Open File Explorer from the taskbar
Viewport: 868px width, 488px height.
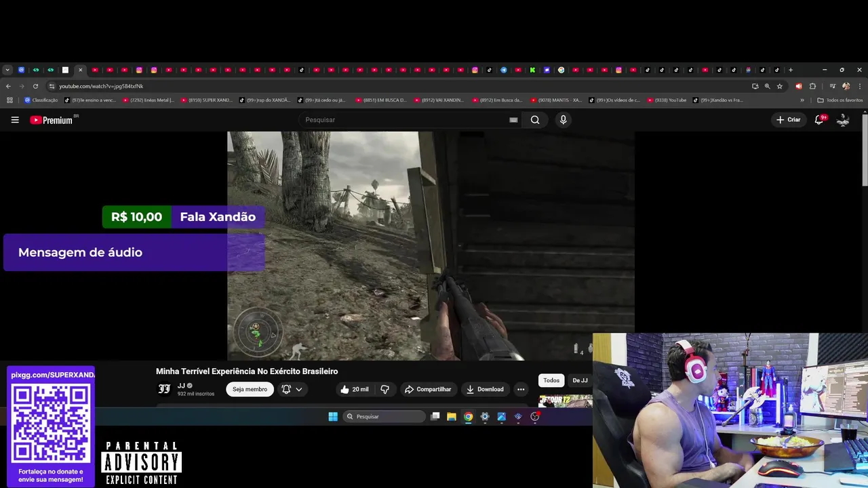pos(452,417)
